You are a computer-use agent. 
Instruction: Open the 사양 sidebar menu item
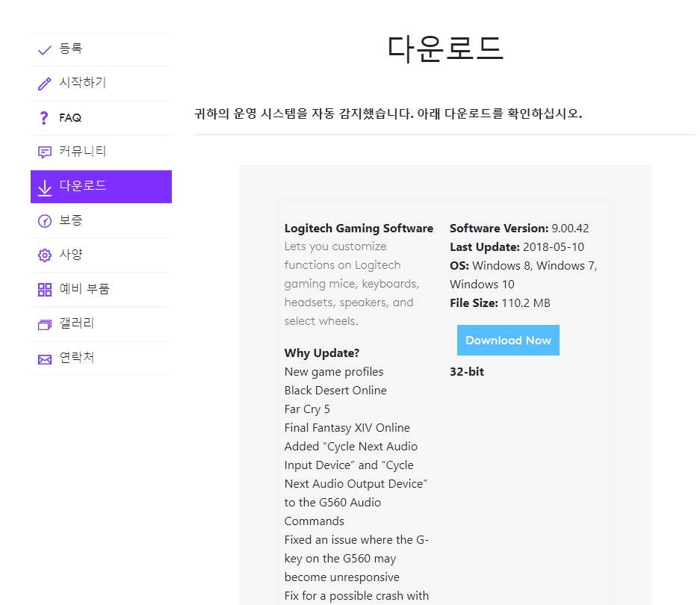click(x=102, y=255)
